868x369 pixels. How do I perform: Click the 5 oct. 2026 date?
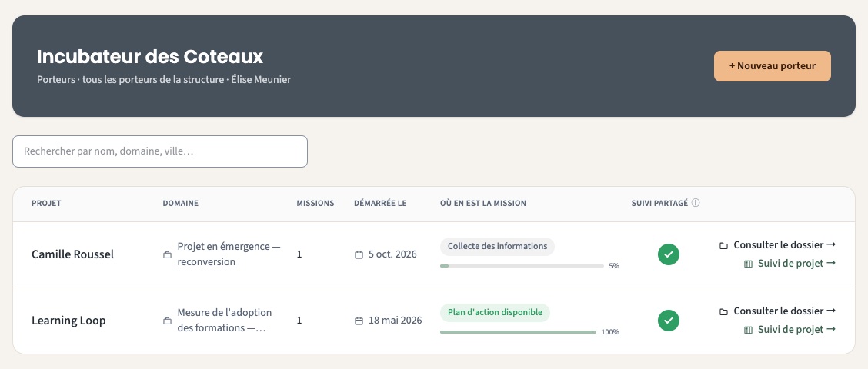tap(392, 254)
